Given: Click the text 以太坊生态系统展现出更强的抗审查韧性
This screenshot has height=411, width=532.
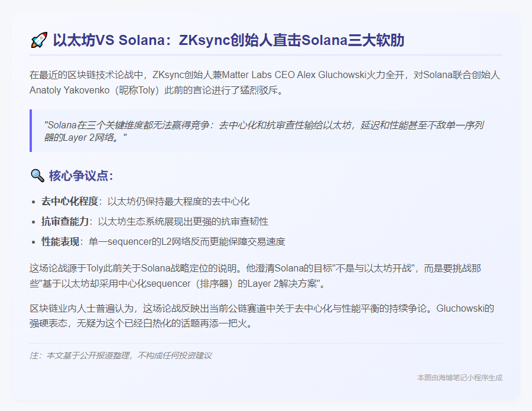Looking at the screenshot, I should click(183, 221).
